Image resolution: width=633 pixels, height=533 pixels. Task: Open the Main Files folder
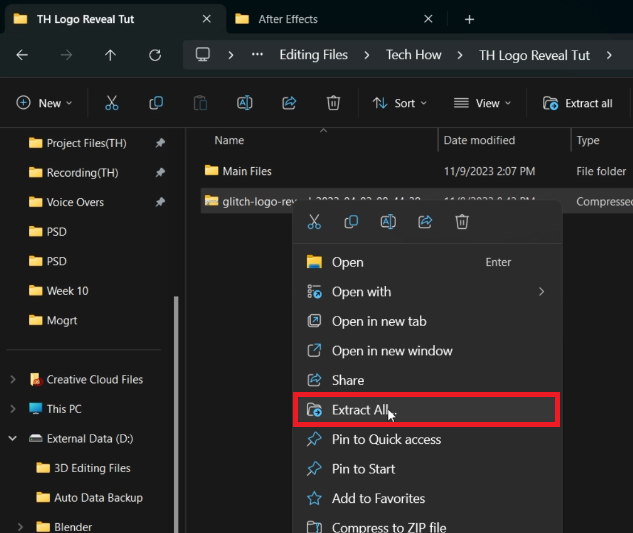pyautogui.click(x=246, y=171)
